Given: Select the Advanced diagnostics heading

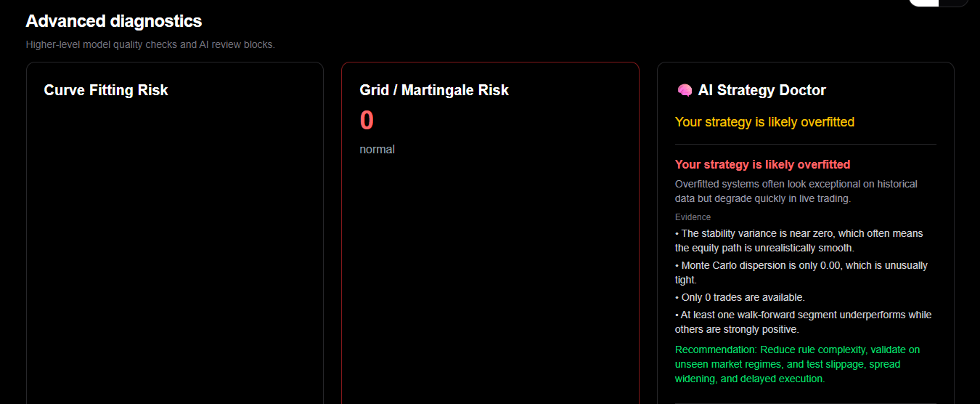Looking at the screenshot, I should pyautogui.click(x=114, y=21).
